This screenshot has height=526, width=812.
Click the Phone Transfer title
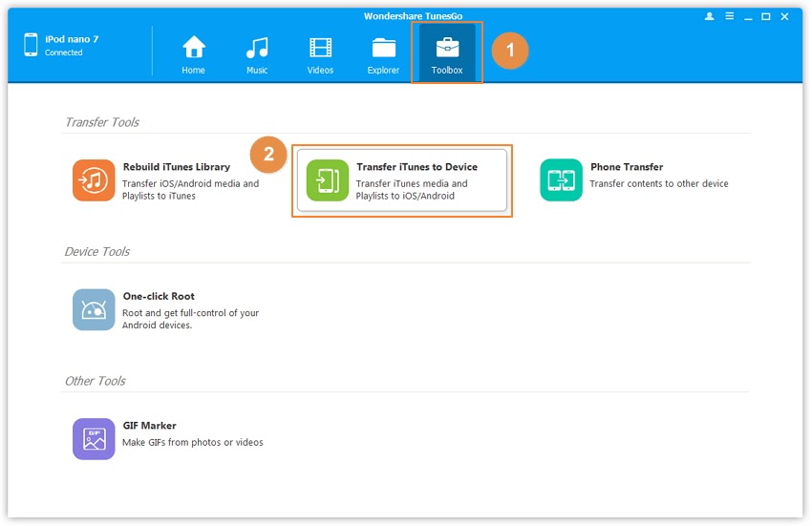click(x=627, y=167)
